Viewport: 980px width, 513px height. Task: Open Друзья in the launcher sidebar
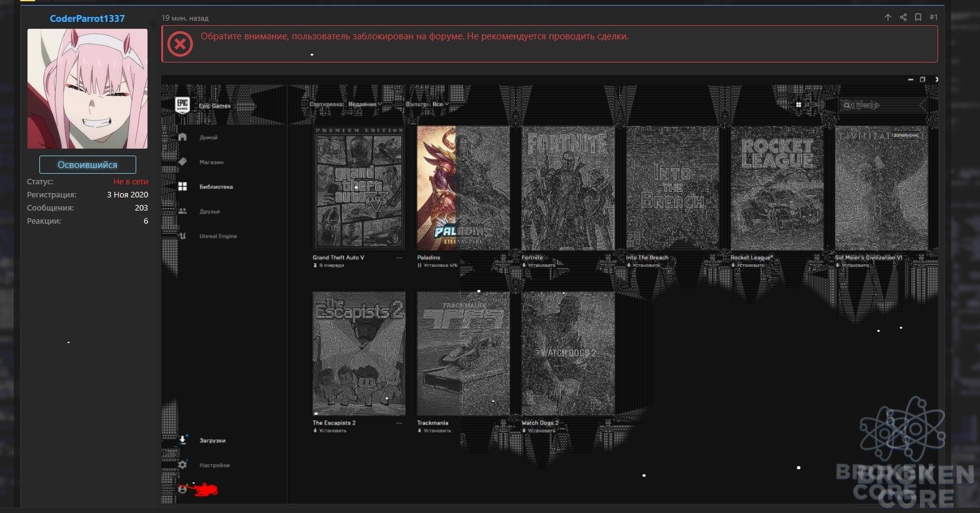[209, 212]
